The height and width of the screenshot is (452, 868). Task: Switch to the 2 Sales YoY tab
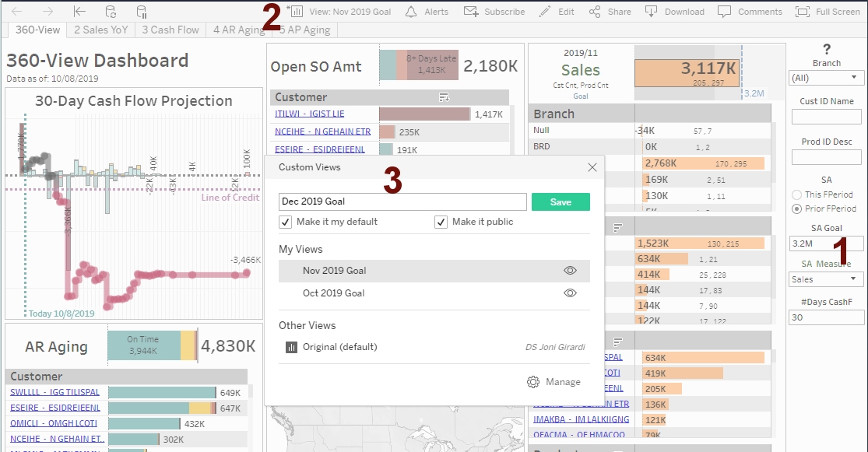pyautogui.click(x=100, y=30)
